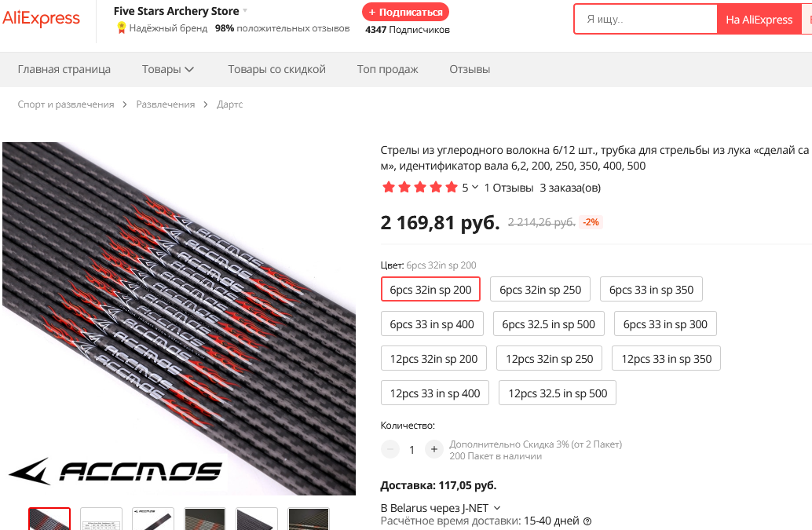Click the 98% положительных отзывов text

tap(282, 28)
